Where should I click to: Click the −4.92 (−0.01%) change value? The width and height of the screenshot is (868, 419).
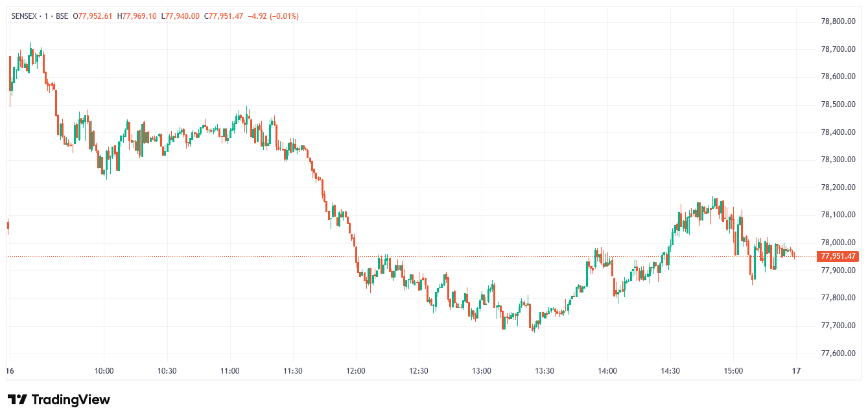pyautogui.click(x=272, y=16)
